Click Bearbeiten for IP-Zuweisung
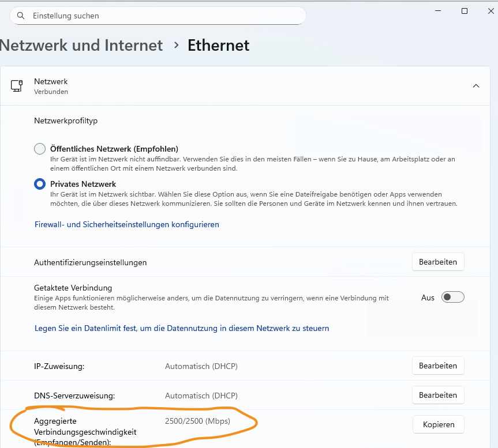The height and width of the screenshot is (448, 498). coord(437,366)
